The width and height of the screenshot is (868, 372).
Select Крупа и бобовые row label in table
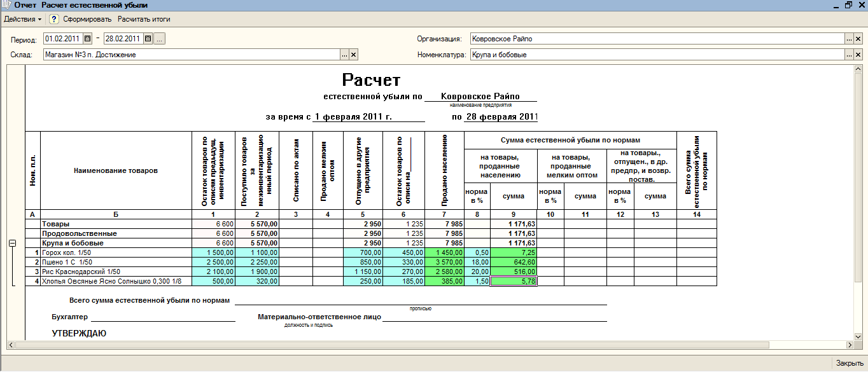(x=116, y=244)
